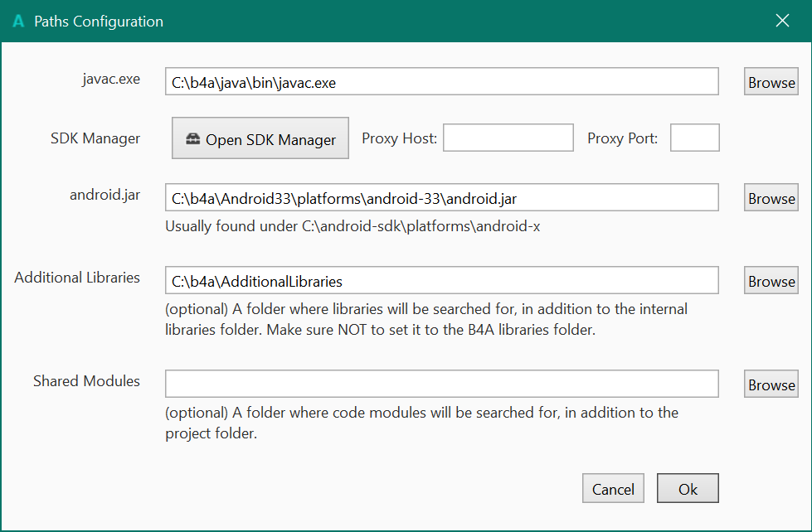Click the Paths Configuration title text

(x=99, y=22)
